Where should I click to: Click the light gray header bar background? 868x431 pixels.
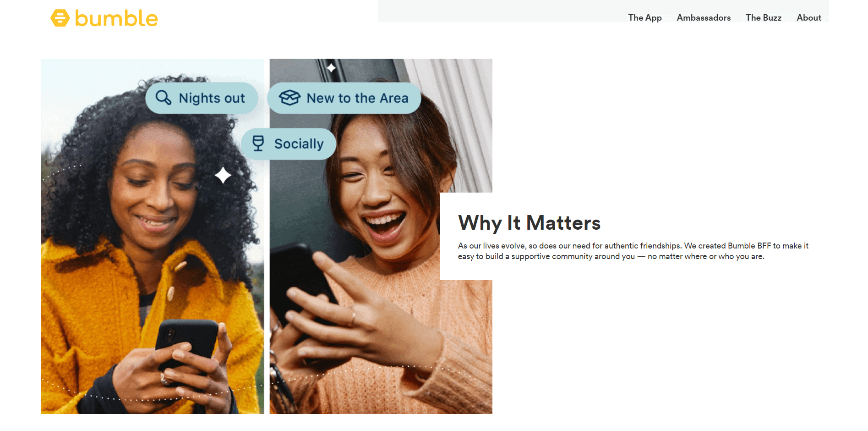click(504, 9)
